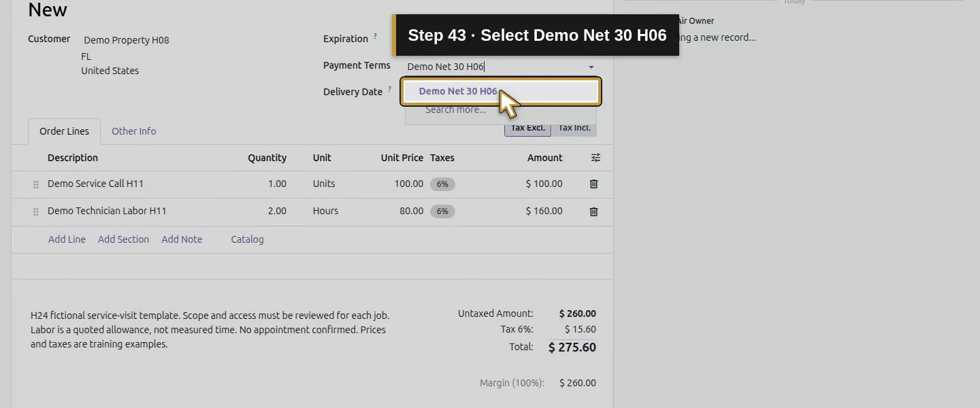Edit the Customer field Demo Property H08
Screen dimensions: 980x408
127,40
